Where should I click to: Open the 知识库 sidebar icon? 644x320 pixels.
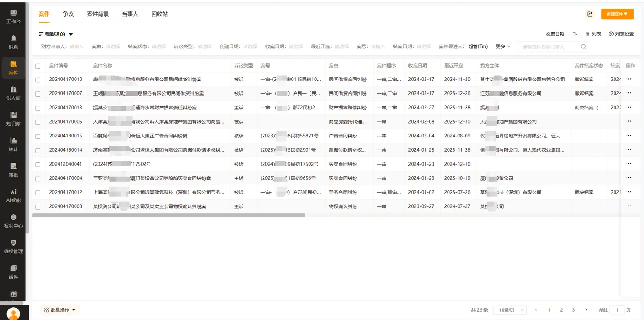13,115
